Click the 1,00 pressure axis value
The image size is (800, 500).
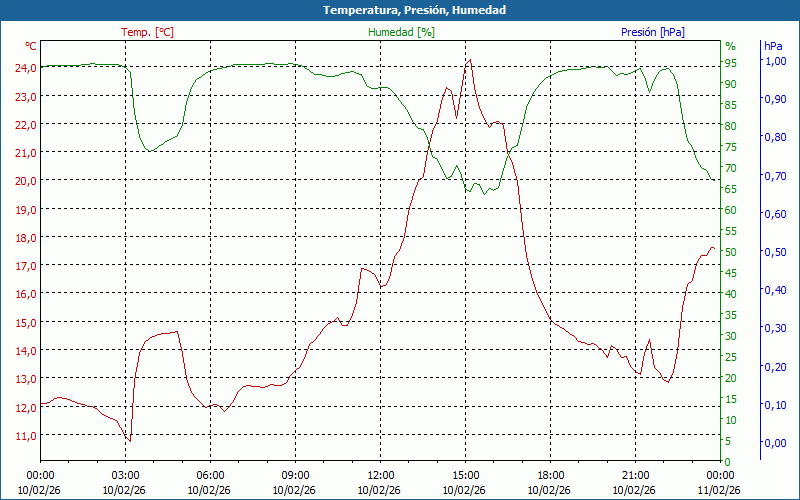pos(775,61)
